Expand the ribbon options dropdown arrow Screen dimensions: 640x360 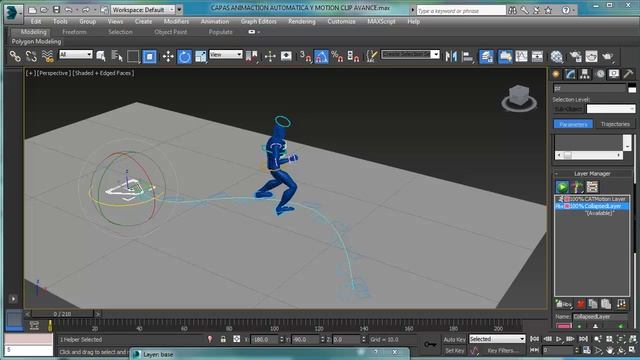click(x=258, y=32)
